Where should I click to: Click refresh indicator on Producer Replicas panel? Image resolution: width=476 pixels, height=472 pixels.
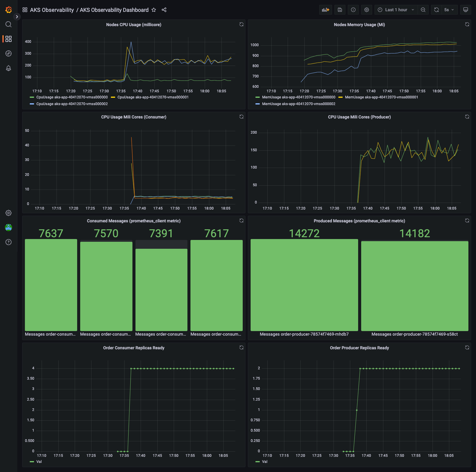click(x=467, y=347)
